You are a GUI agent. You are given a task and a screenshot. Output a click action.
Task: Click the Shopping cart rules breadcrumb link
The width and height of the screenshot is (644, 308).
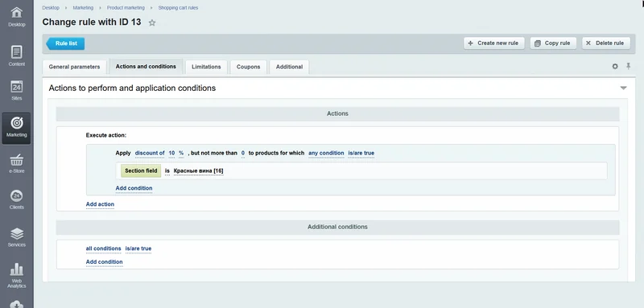click(178, 8)
